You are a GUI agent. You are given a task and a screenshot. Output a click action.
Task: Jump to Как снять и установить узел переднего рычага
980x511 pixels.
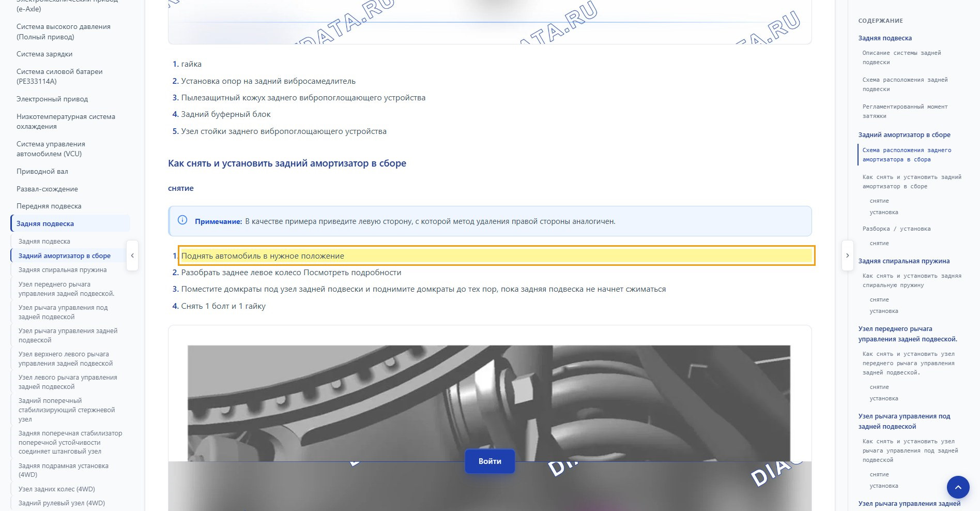pyautogui.click(x=908, y=363)
